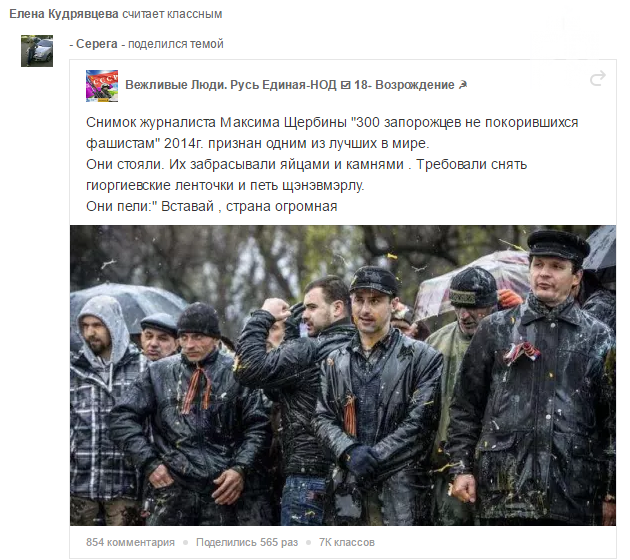The height and width of the screenshot is (560, 630).
Task: Open the shared crowd photo
Action: click(343, 375)
